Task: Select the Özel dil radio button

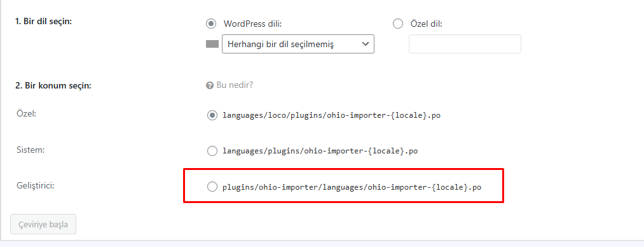Action: pos(398,24)
